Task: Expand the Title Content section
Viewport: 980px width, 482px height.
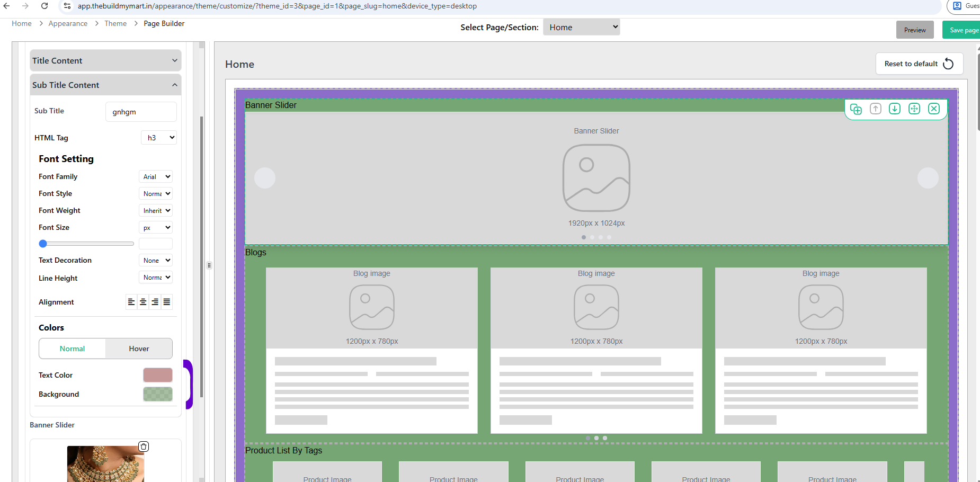Action: pos(105,60)
